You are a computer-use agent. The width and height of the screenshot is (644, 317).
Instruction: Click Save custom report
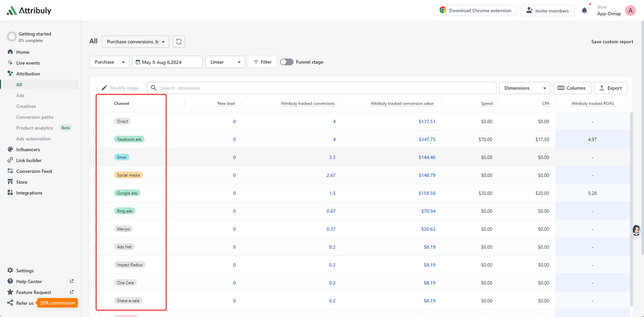click(612, 42)
